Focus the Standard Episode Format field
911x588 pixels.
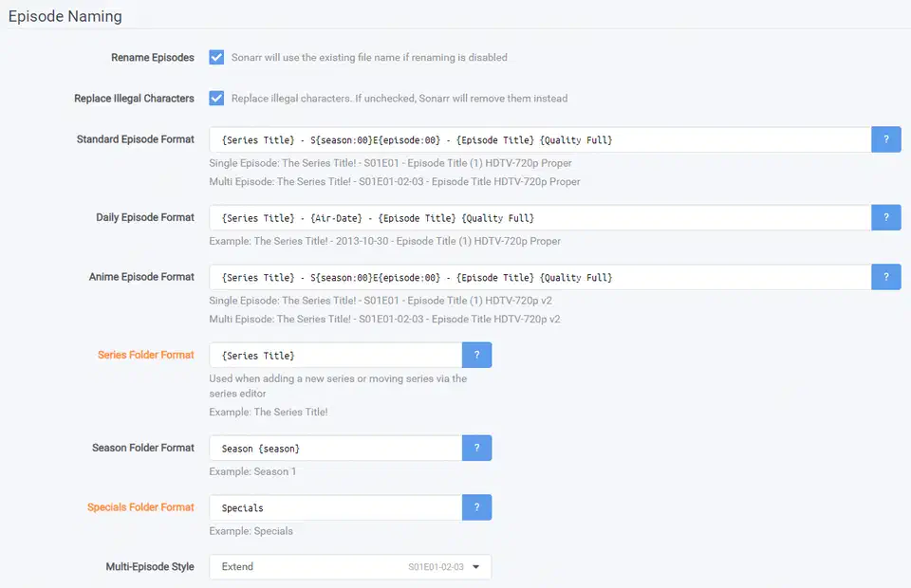pos(540,140)
